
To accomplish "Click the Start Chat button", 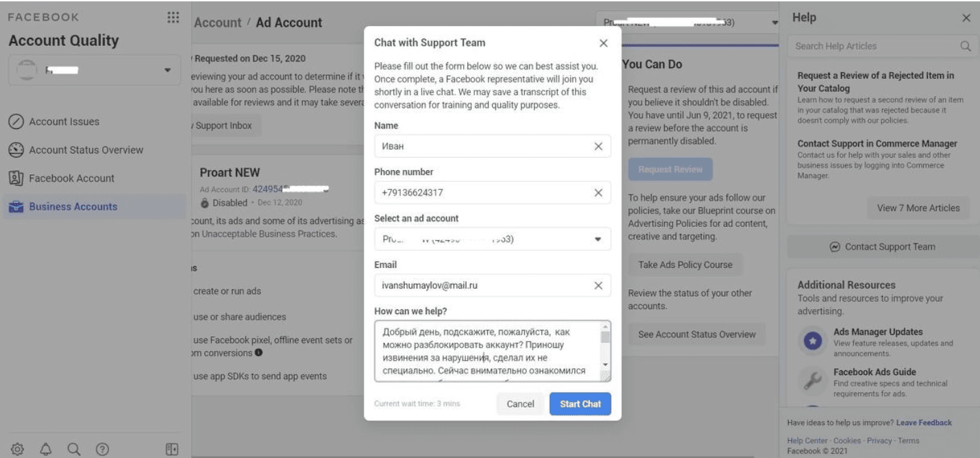I will [x=580, y=404].
